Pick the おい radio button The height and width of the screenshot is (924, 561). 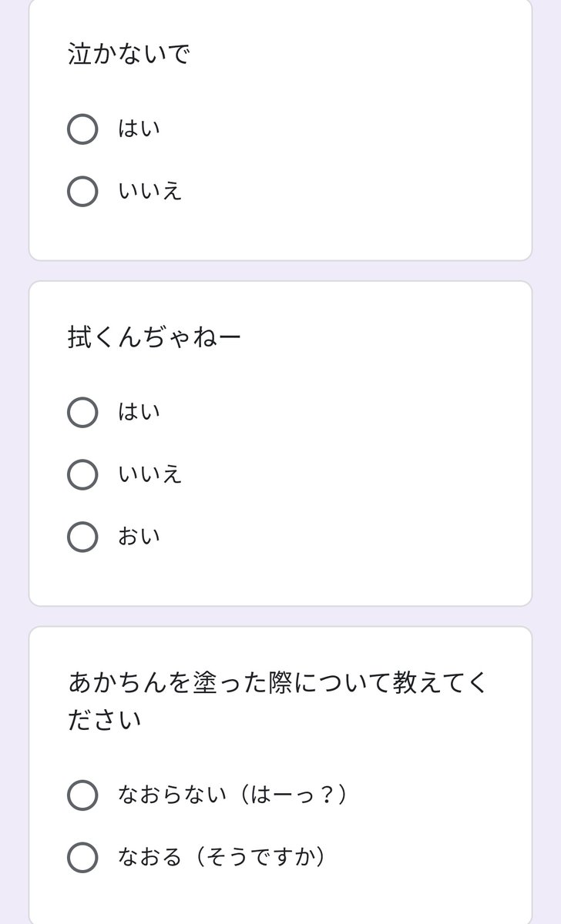click(x=82, y=537)
